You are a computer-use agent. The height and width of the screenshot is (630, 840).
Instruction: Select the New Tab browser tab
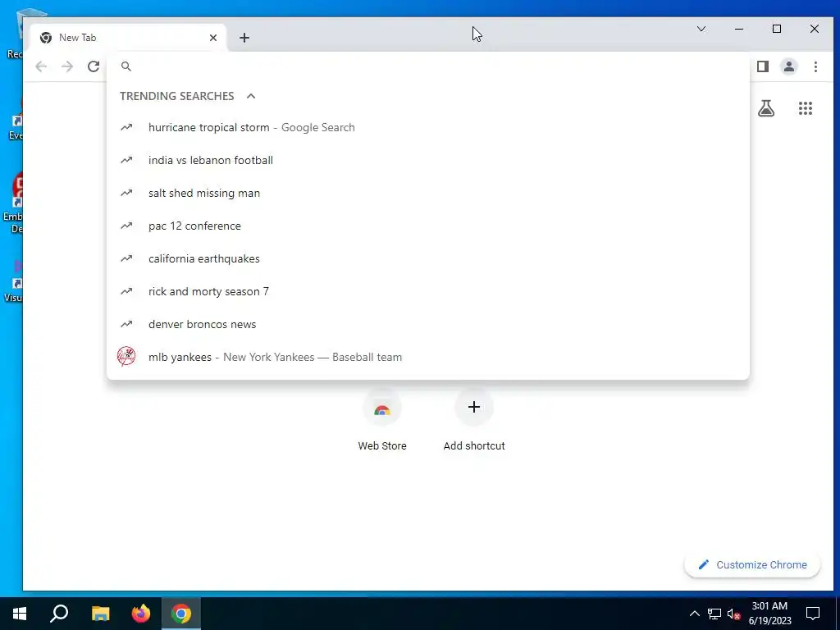pyautogui.click(x=129, y=38)
